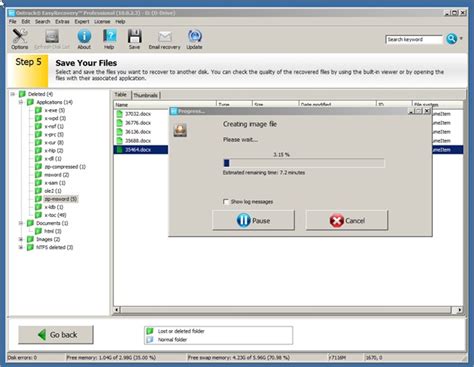Click the Go back button
This screenshot has height=367, width=474.
56,334
